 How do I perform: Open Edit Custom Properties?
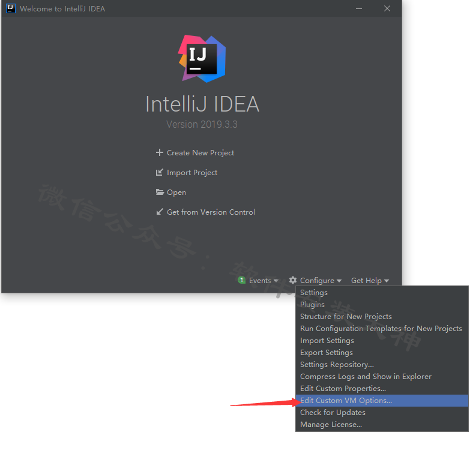click(x=382, y=388)
